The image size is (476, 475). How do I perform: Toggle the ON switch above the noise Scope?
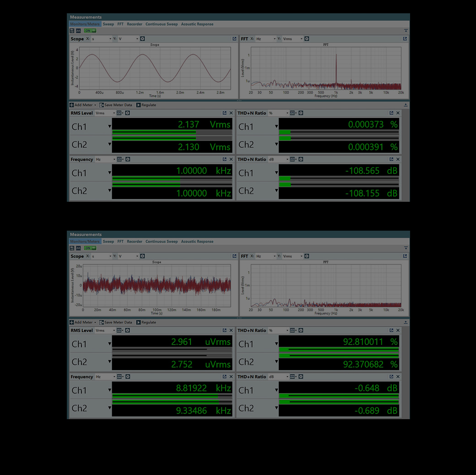pyautogui.click(x=90, y=248)
